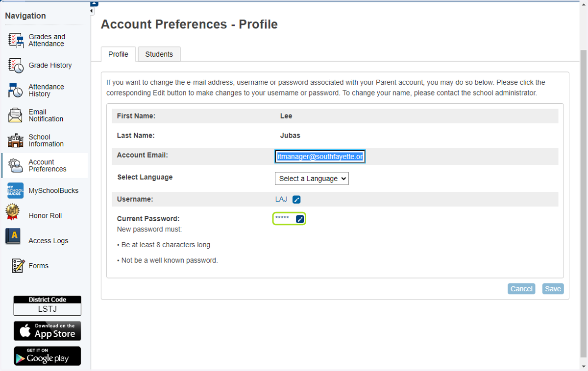The width and height of the screenshot is (588, 371).
Task: Collapse the navigation panel arrow
Action: pos(92,11)
